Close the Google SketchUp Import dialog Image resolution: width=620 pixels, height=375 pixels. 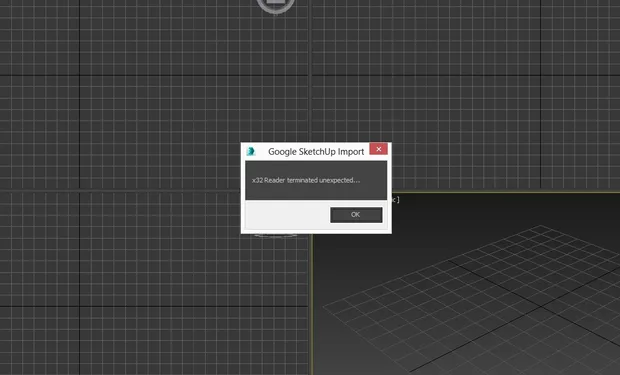point(378,149)
